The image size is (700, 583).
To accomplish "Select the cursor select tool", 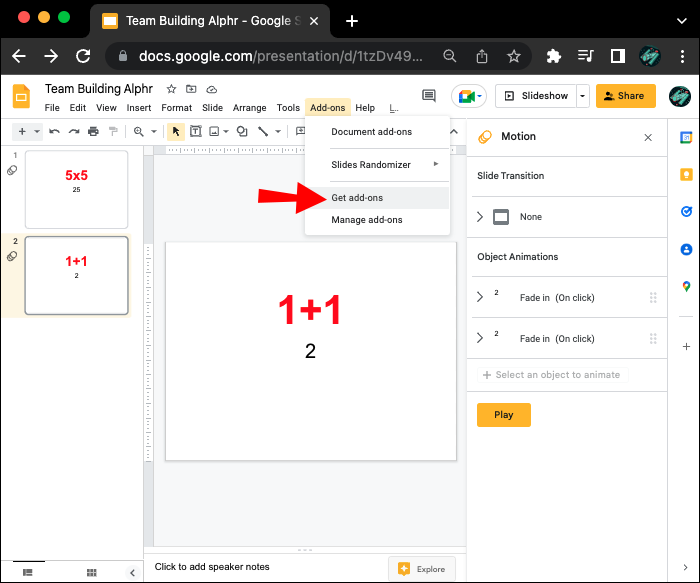I will point(176,131).
